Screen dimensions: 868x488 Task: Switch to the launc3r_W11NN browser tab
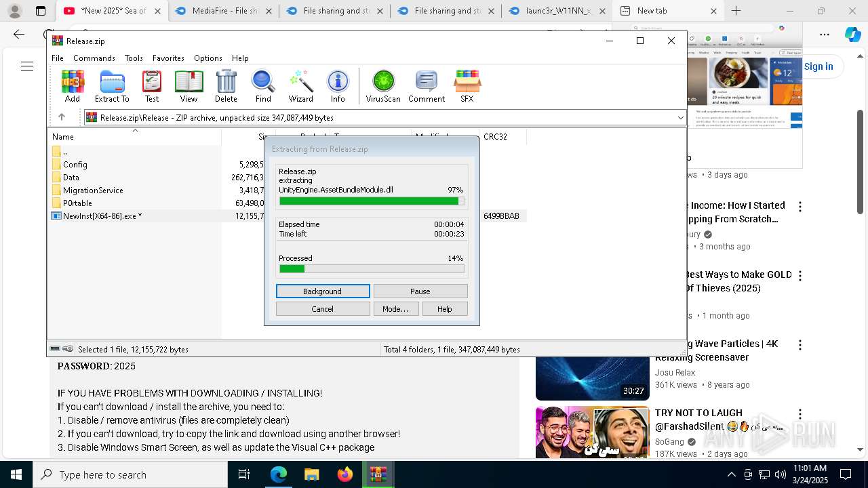click(556, 11)
